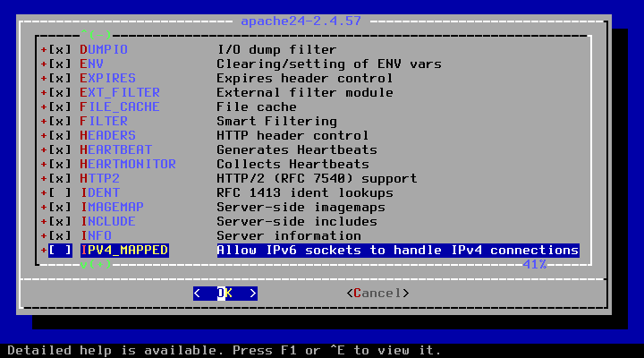Uncheck the DUMPIO option checkbox
Screen dimensions: 644x358
(60, 50)
